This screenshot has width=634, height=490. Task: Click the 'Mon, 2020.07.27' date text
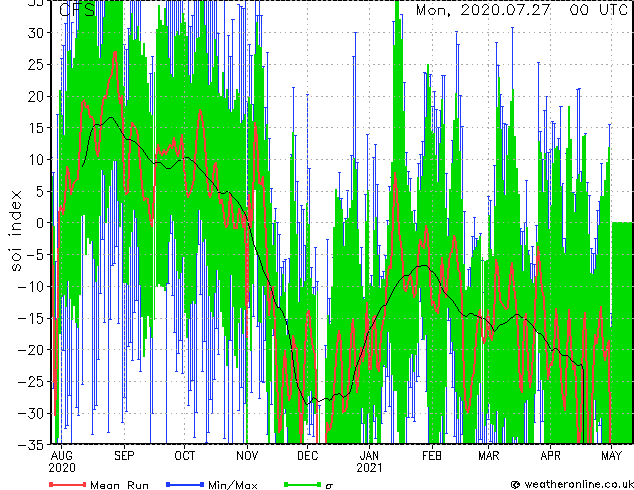point(483,10)
